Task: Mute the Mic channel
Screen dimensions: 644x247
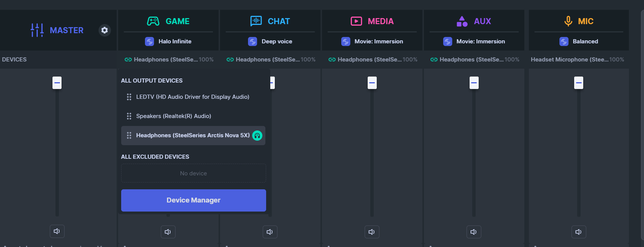Action: (579, 232)
